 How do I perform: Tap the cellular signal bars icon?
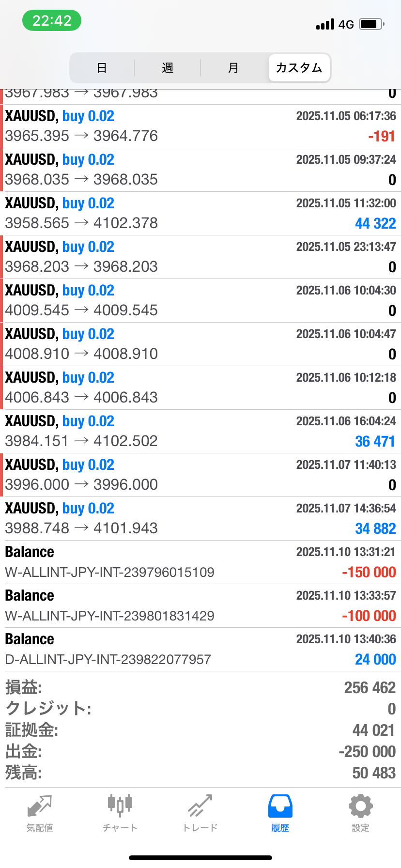click(325, 24)
